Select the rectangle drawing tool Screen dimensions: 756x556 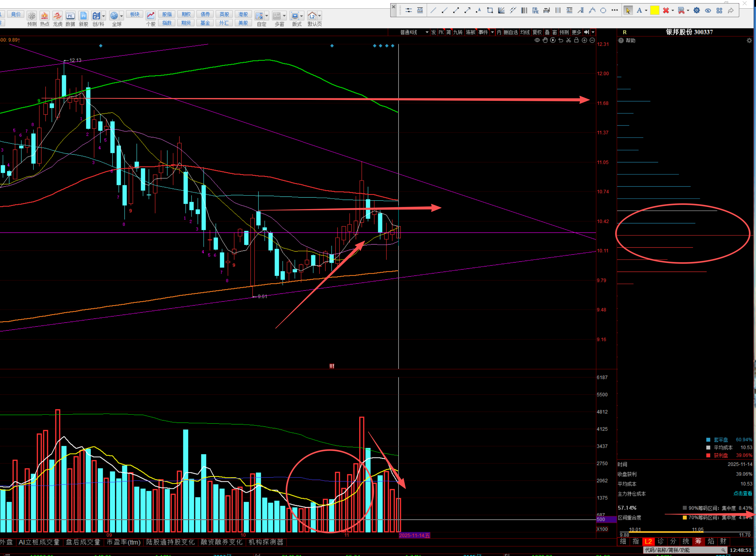point(490,10)
